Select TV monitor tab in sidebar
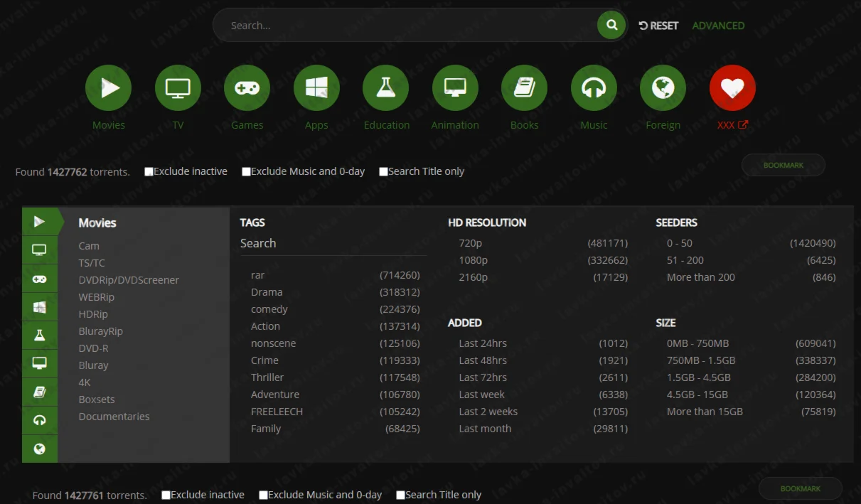The width and height of the screenshot is (861, 504). (40, 250)
